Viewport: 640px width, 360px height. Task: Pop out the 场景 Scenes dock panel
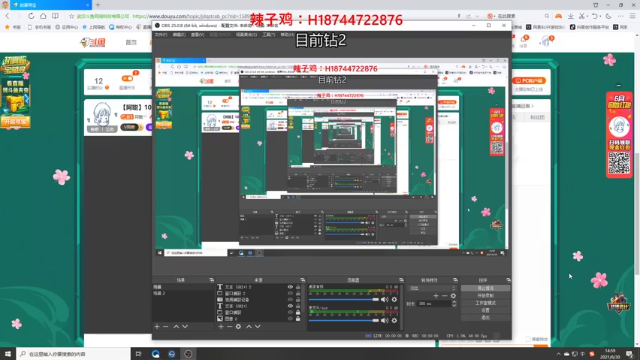211,280
